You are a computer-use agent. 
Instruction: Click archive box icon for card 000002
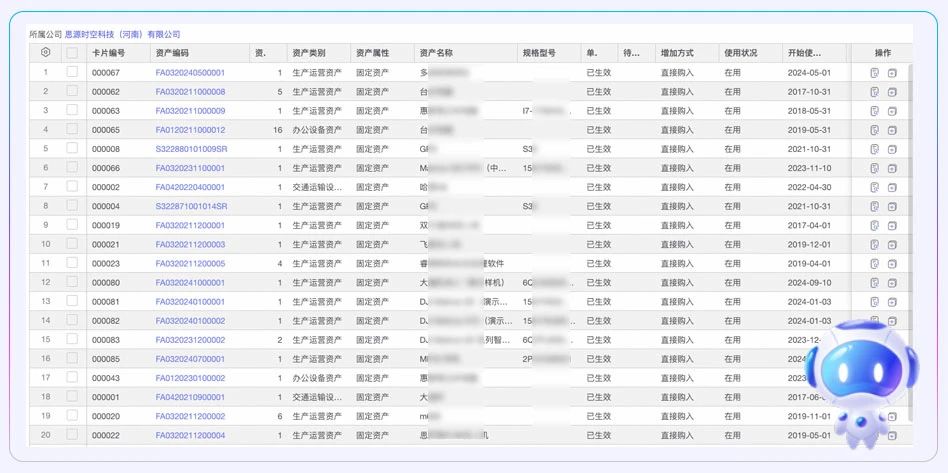point(892,188)
